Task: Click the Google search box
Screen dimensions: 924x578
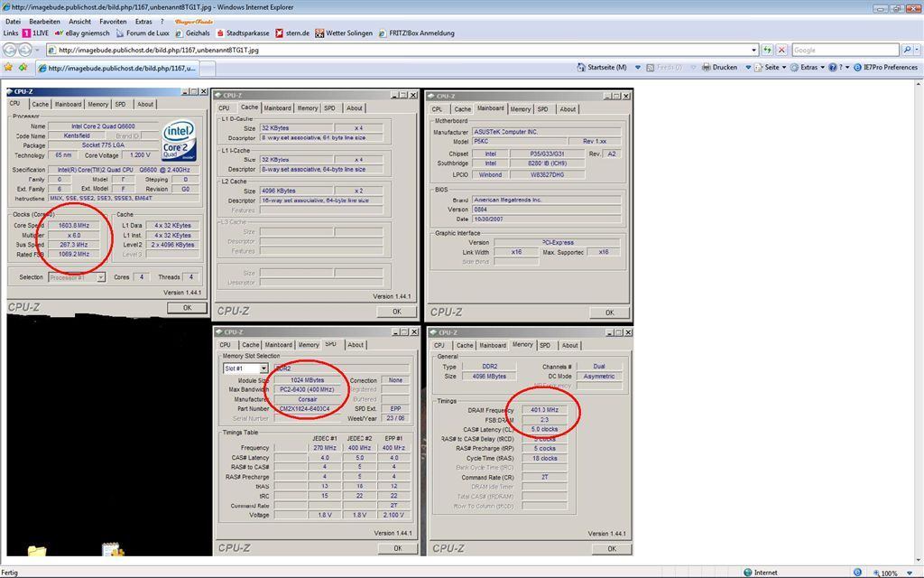Action: pyautogui.click(x=845, y=51)
